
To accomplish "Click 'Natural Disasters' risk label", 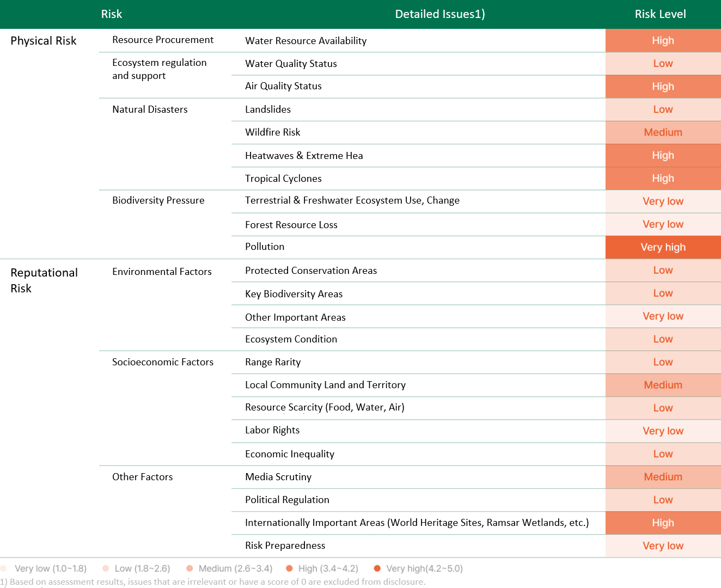I will pos(150,109).
